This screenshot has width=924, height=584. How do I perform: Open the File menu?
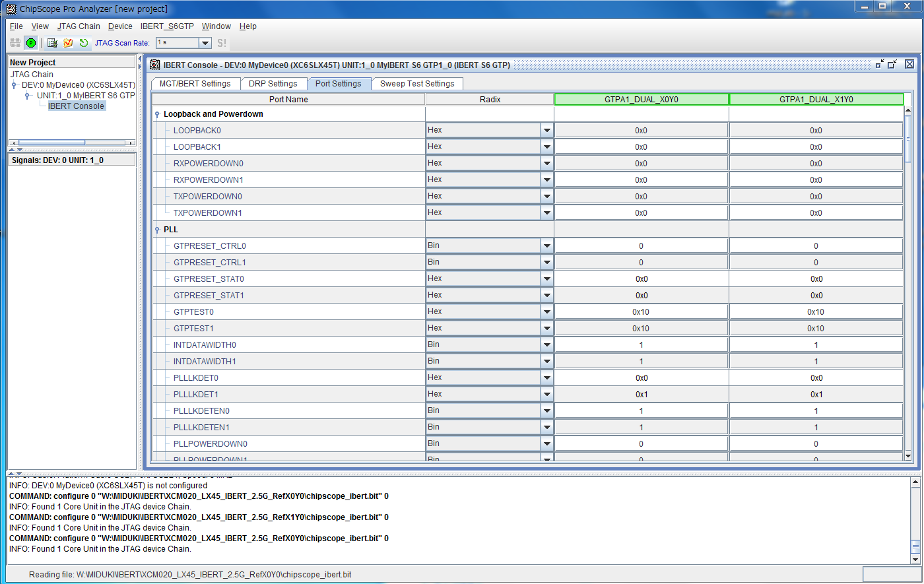point(16,26)
